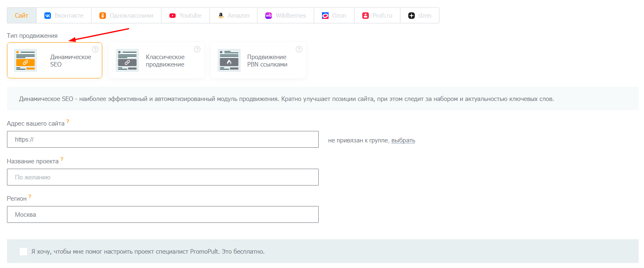This screenshot has width=644, height=268.
Task: Choose the Продвижение PBN ссылками card
Action: [x=258, y=60]
